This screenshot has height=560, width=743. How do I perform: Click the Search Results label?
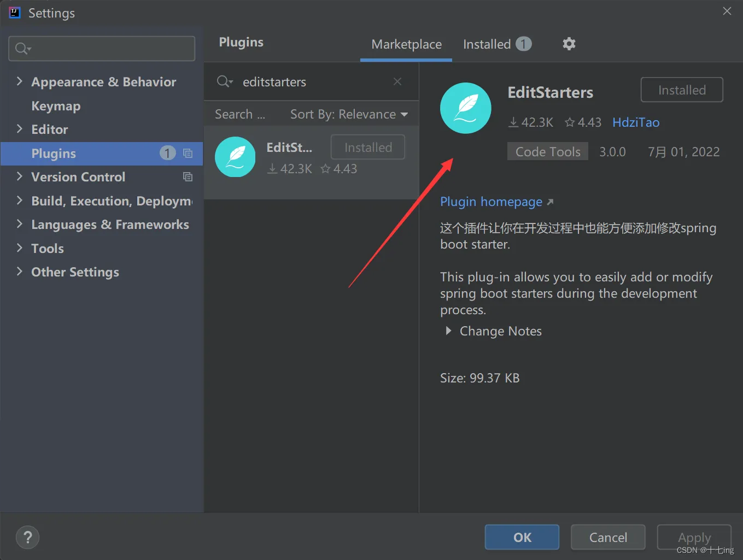(x=240, y=114)
